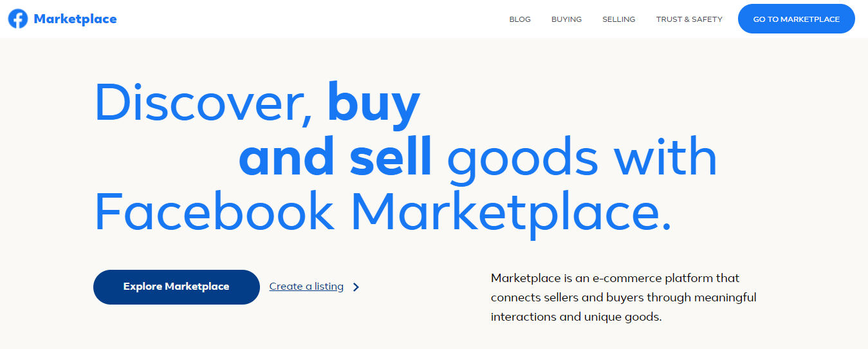The height and width of the screenshot is (349, 868).
Task: Go to the Buying section
Action: click(x=566, y=19)
